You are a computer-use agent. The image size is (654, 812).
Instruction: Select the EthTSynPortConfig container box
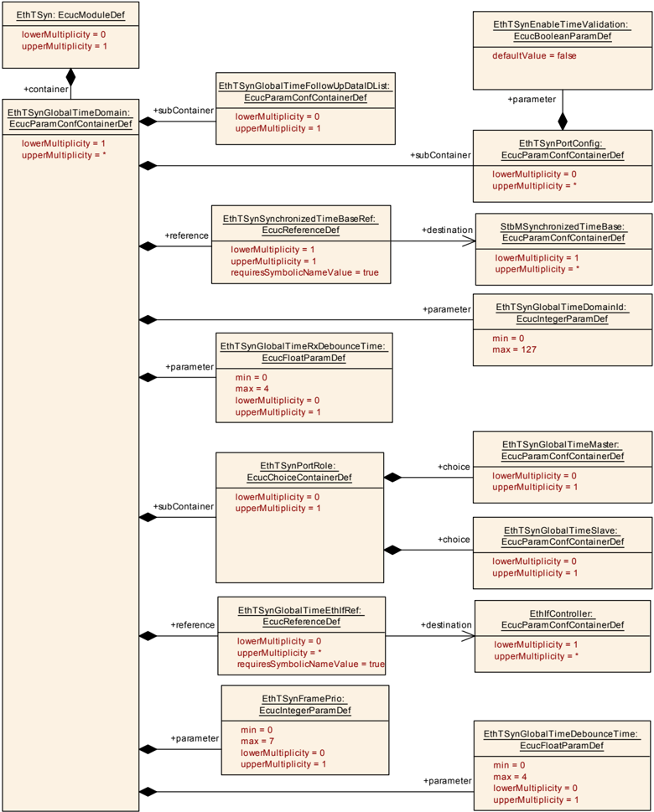(563, 166)
